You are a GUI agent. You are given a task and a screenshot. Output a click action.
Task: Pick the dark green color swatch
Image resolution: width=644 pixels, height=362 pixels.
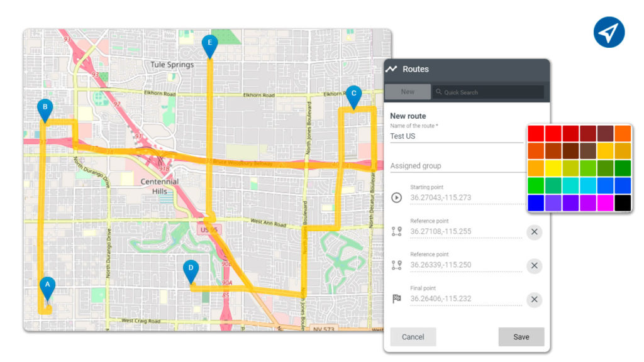(x=623, y=168)
